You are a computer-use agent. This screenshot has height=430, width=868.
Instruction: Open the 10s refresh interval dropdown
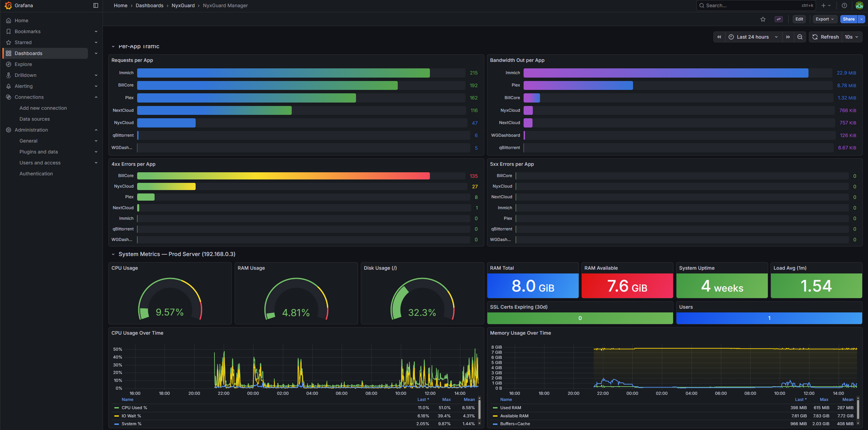coord(852,37)
